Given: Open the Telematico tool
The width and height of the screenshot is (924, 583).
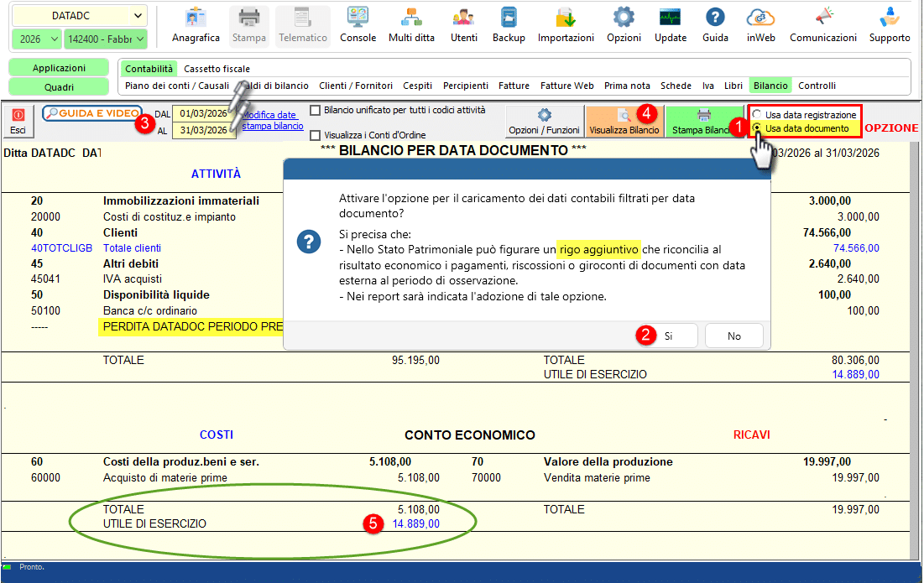Looking at the screenshot, I should [x=303, y=25].
